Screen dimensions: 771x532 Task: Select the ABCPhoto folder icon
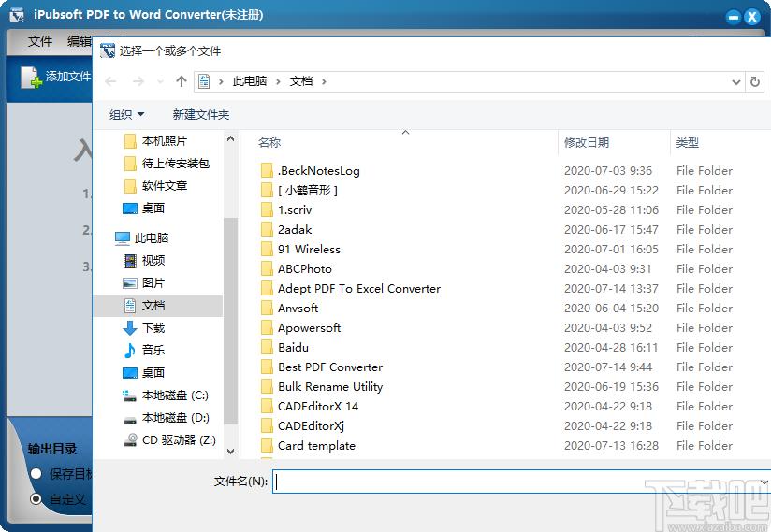click(267, 269)
